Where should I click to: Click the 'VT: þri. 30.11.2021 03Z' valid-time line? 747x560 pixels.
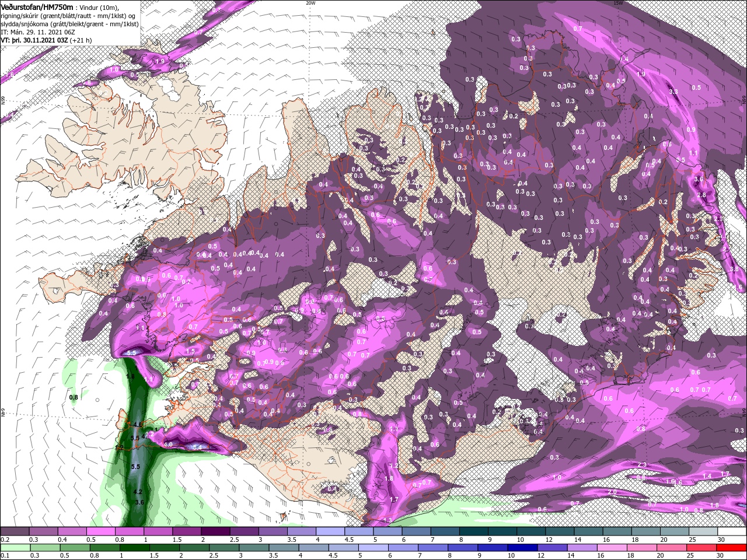[x=34, y=40]
